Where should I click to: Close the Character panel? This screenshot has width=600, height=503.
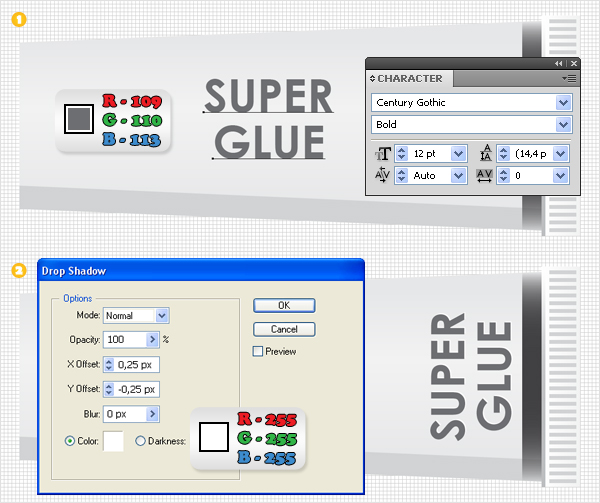point(574,63)
